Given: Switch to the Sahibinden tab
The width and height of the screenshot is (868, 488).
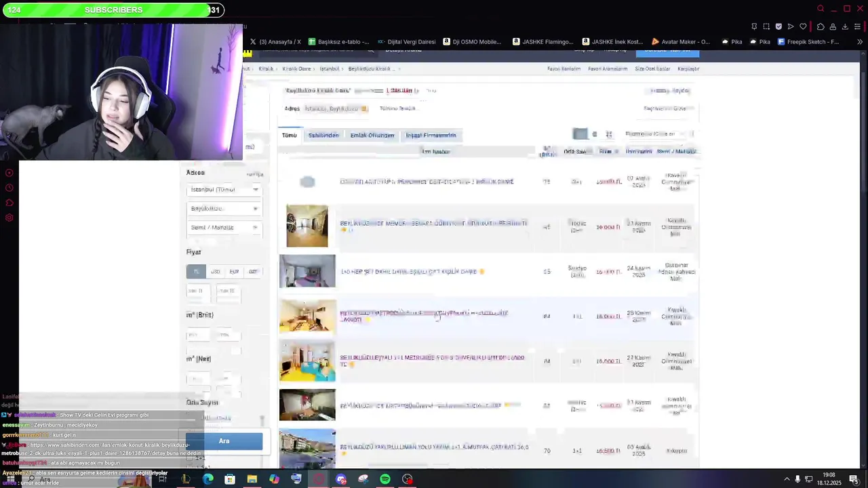Looking at the screenshot, I should pos(323,135).
